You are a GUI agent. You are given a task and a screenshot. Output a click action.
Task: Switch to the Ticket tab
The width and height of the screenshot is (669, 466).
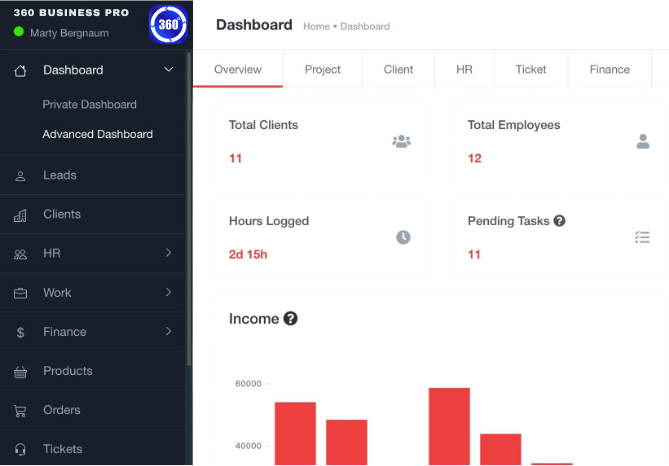tap(531, 70)
